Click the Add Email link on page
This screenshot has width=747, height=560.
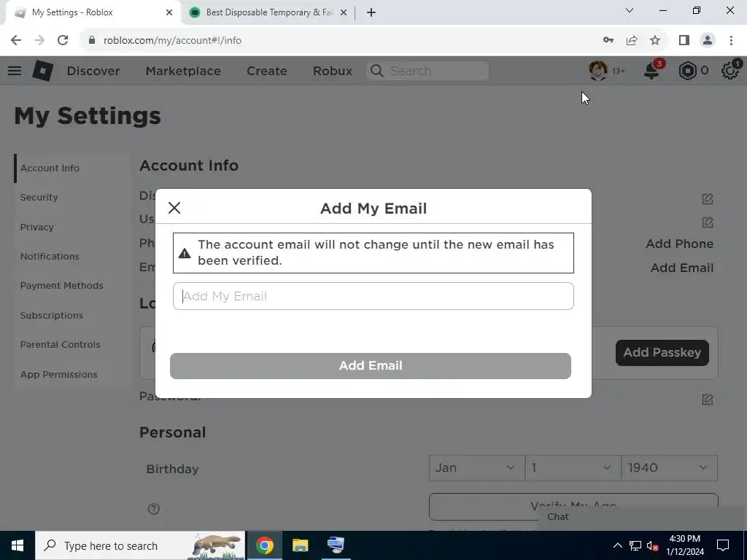click(682, 268)
